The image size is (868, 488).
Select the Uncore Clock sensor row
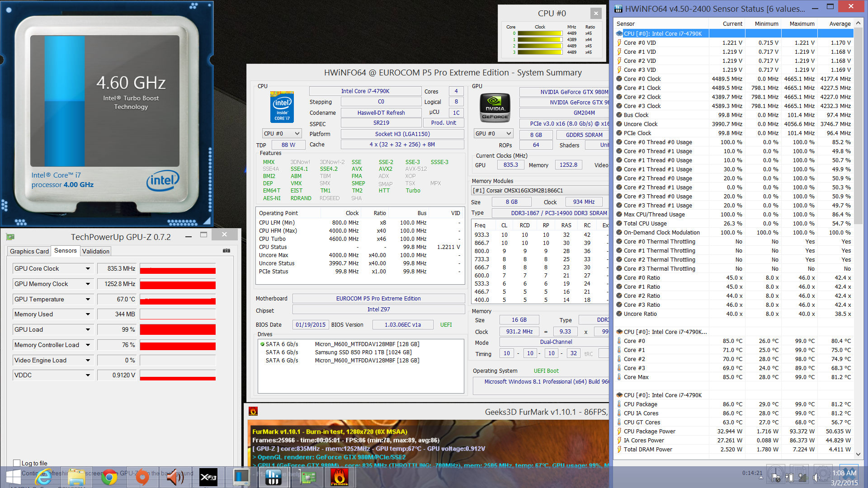click(x=734, y=124)
